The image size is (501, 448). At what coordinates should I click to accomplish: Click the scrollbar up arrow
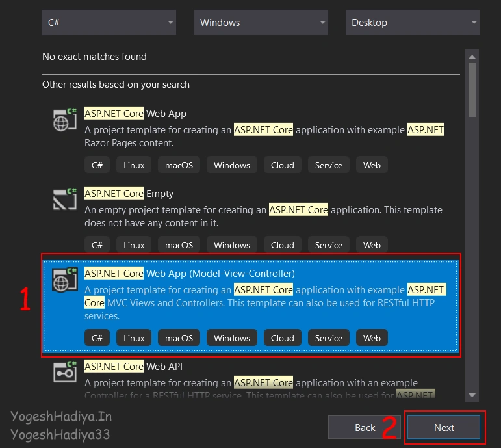tap(472, 57)
